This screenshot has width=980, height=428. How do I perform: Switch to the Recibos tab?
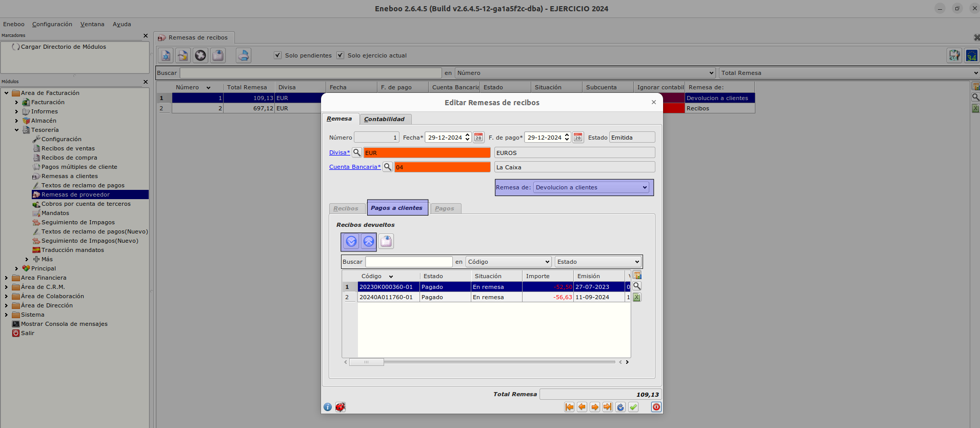[x=346, y=208]
